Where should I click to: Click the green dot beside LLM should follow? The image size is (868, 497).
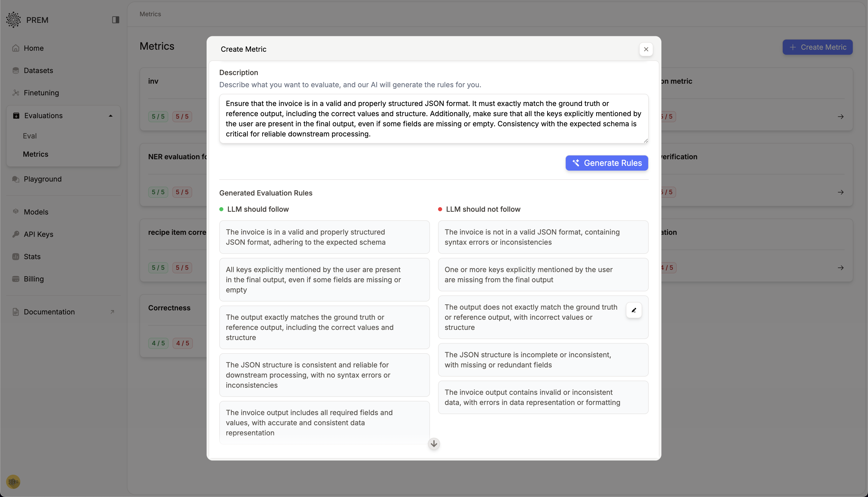221,209
